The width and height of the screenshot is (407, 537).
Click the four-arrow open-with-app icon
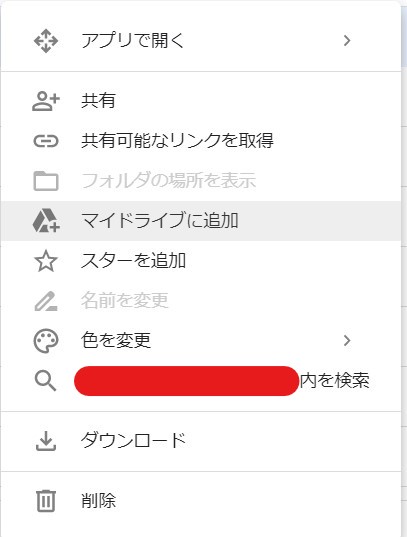point(46,41)
